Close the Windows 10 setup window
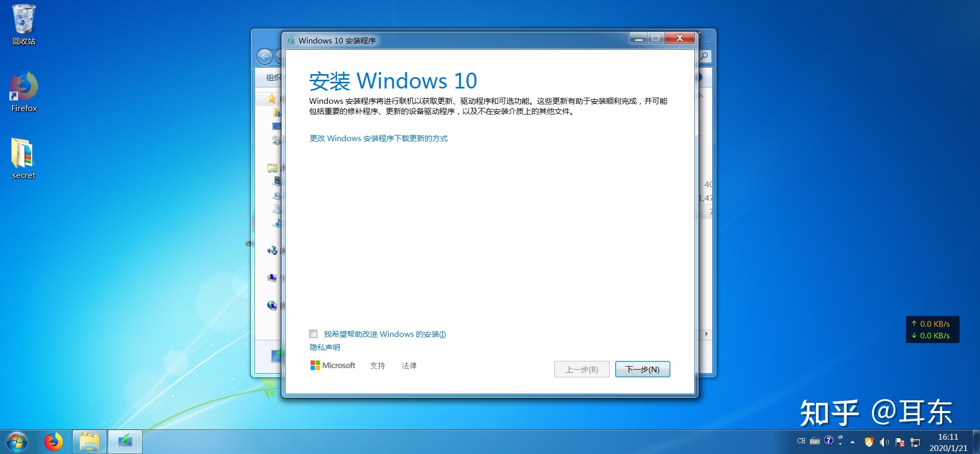Image resolution: width=980 pixels, height=454 pixels. click(x=679, y=38)
